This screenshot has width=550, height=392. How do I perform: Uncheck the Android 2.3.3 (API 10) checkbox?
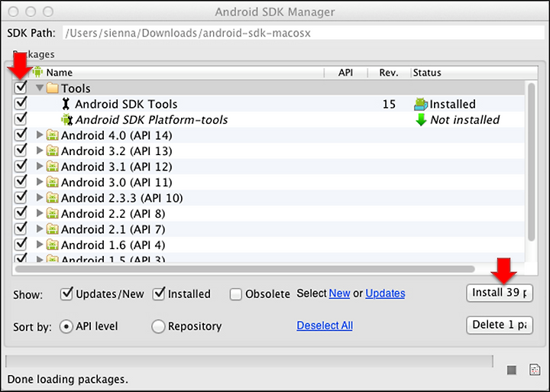tap(21, 196)
